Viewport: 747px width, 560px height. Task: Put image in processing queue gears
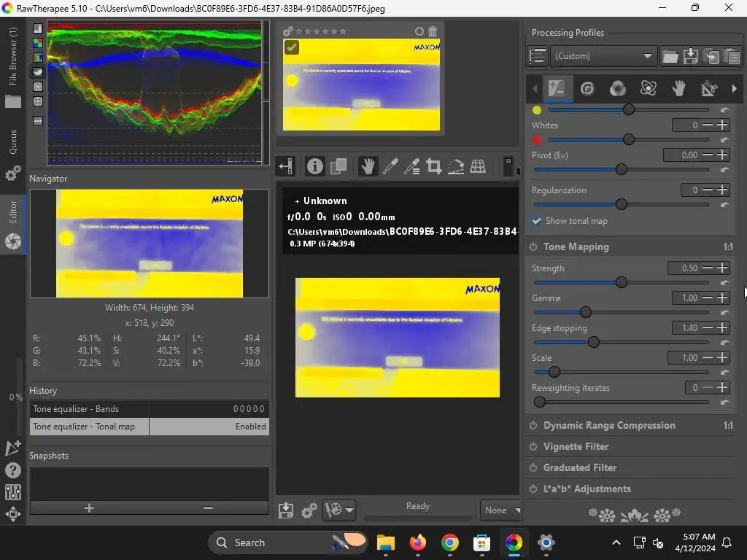(x=309, y=510)
